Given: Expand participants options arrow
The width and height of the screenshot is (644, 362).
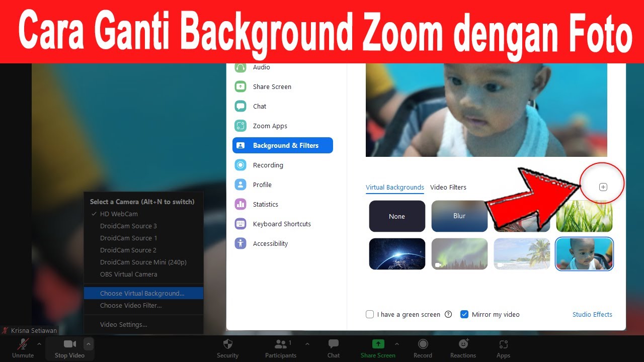Looking at the screenshot, I should coord(307,344).
